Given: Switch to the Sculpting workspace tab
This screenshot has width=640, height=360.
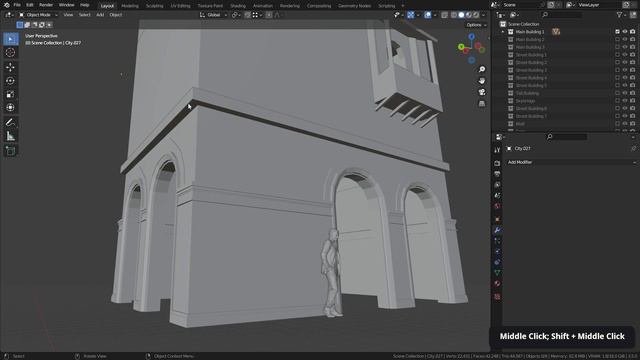Looking at the screenshot, I should 154,6.
